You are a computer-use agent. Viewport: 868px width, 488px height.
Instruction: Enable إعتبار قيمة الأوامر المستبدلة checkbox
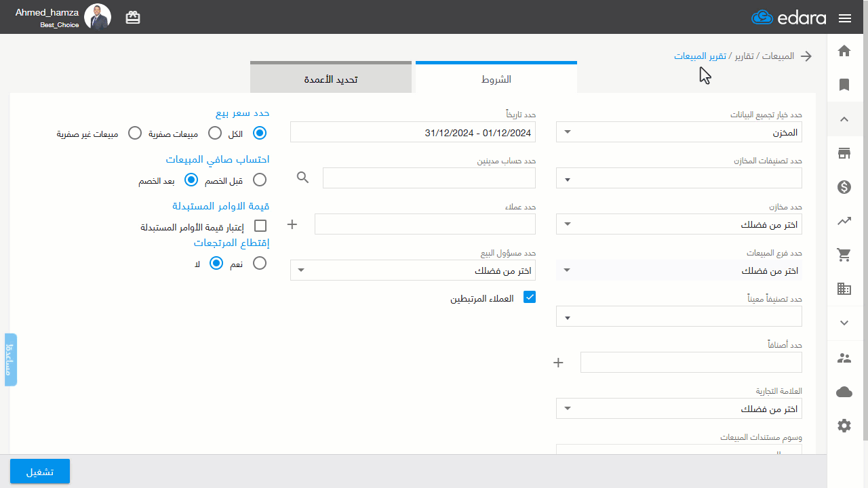(x=260, y=226)
